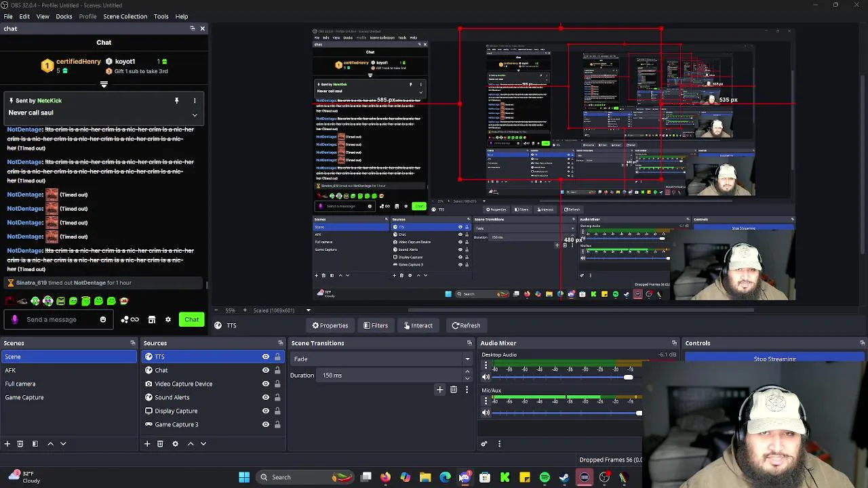Screen dimensions: 868x488
Task: Open the File menu
Action: (8, 16)
